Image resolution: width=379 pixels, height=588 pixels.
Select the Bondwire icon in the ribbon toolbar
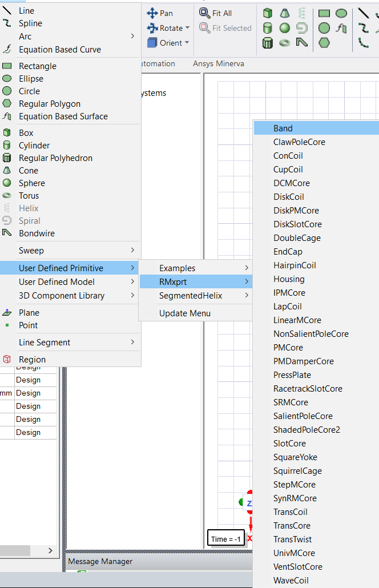coord(301,43)
